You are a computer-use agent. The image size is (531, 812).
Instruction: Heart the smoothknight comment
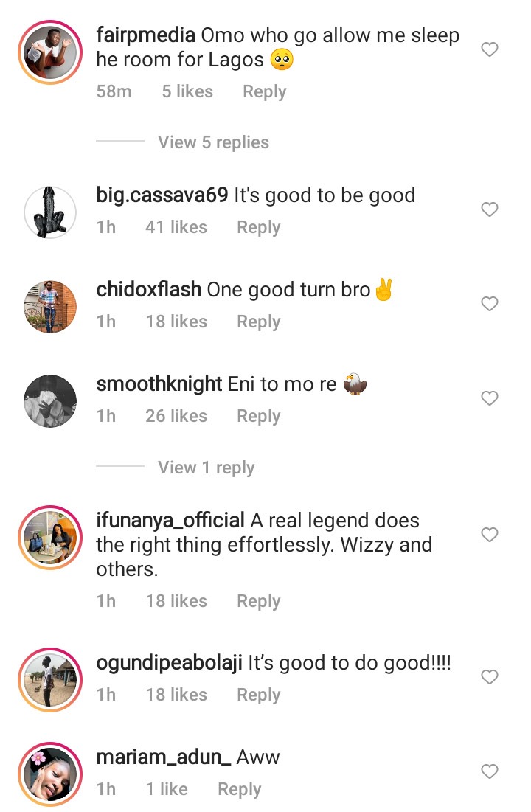490,398
